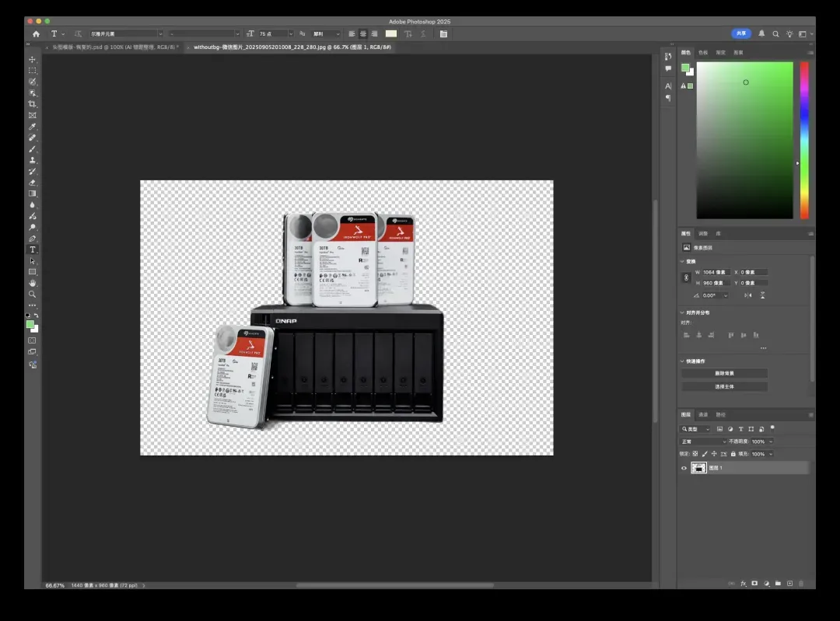This screenshot has width=840, height=621.
Task: Choose the Rectangular Marquee tool
Action: click(x=33, y=71)
